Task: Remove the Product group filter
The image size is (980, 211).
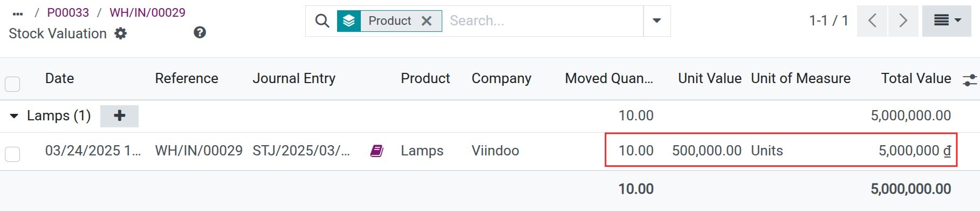Action: coord(427,21)
